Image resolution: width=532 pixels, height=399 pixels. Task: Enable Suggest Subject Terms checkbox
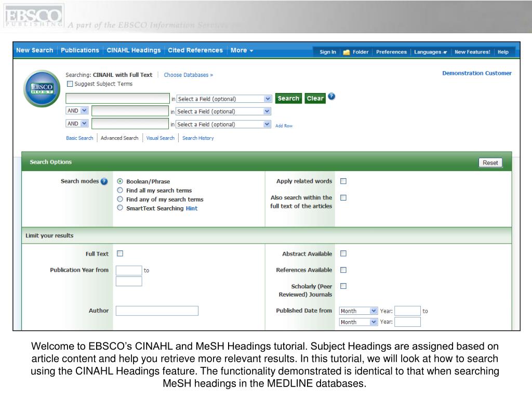click(x=70, y=84)
